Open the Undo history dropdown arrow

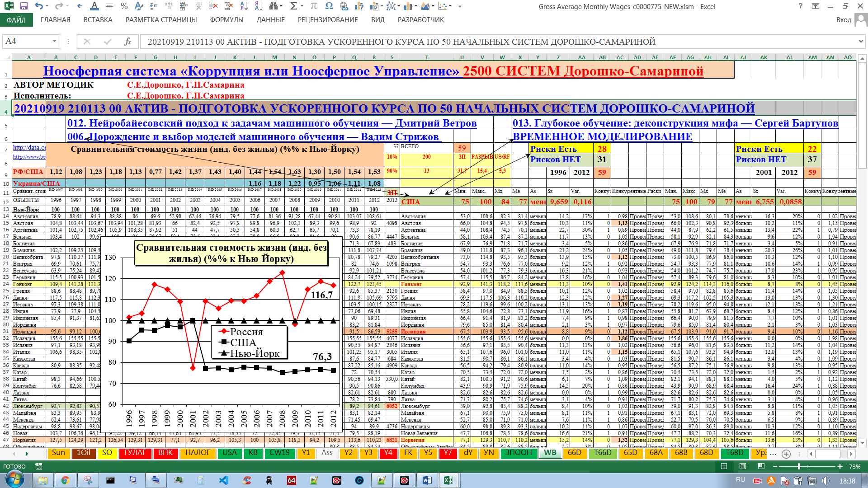(x=48, y=6)
